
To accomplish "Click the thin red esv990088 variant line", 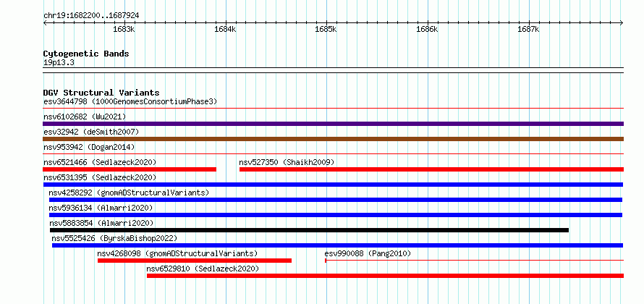I will click(x=475, y=261).
